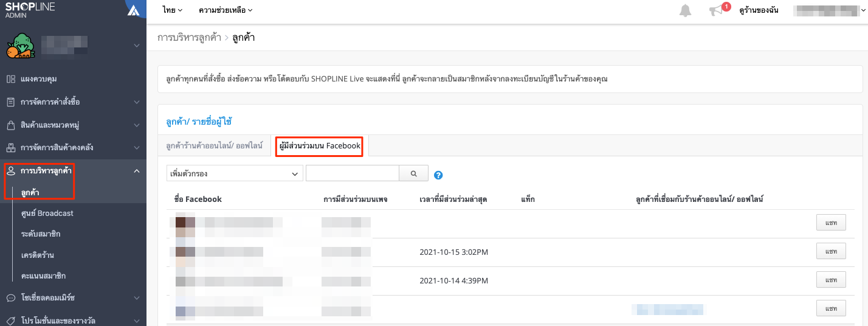The image size is (868, 326).
Task: Click ชื่อ Facebook column header
Action: tap(198, 199)
